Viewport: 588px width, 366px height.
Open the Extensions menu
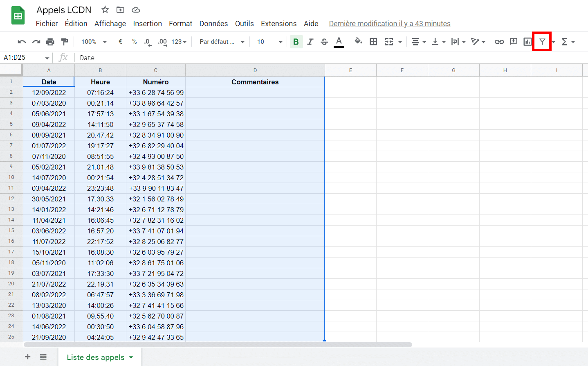point(278,23)
